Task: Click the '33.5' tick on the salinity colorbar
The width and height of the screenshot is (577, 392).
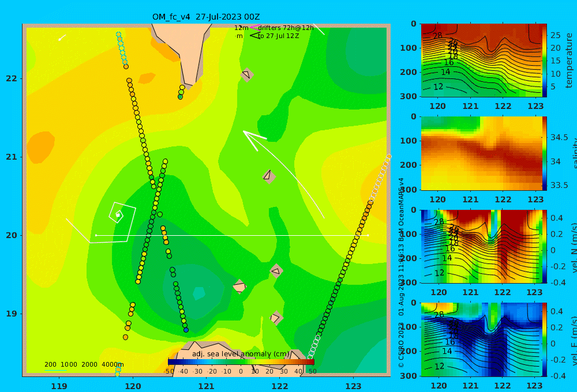Action: (559, 185)
